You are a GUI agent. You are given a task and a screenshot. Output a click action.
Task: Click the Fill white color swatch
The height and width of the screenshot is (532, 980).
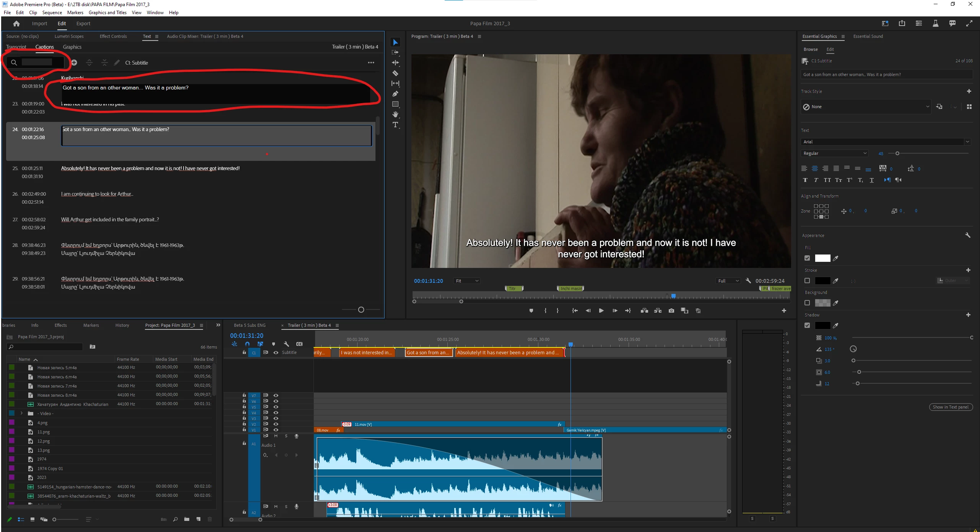point(822,258)
